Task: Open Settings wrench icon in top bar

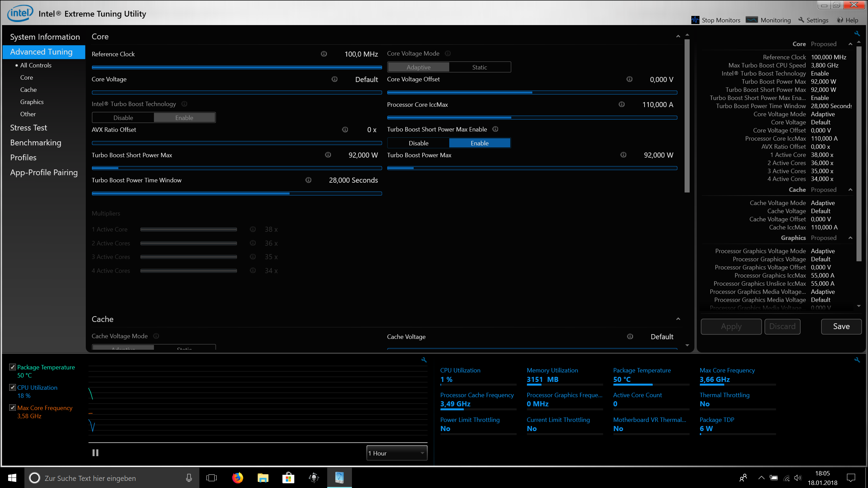Action: 801,20
